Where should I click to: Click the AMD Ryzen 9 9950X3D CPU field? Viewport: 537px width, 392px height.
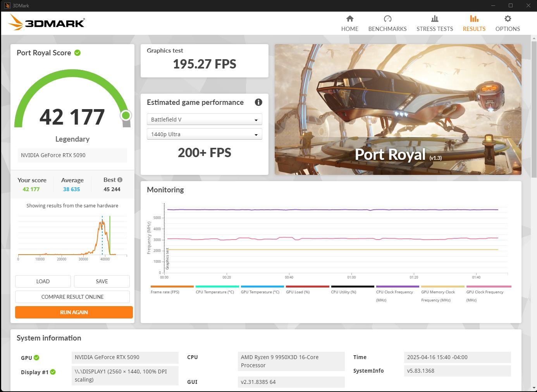pyautogui.click(x=291, y=361)
